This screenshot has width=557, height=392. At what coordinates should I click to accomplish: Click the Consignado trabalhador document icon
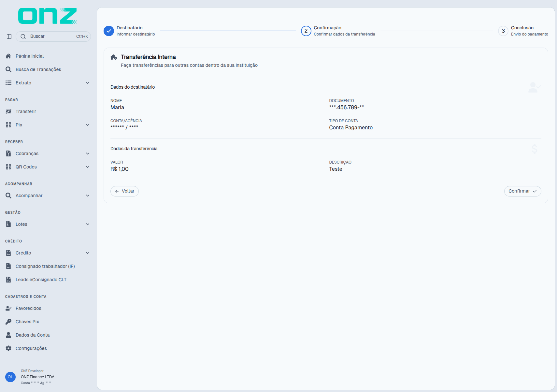coord(8,266)
